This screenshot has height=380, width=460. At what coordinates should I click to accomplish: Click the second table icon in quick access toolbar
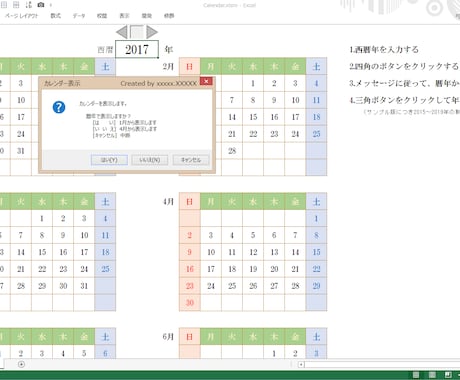[16, 5]
